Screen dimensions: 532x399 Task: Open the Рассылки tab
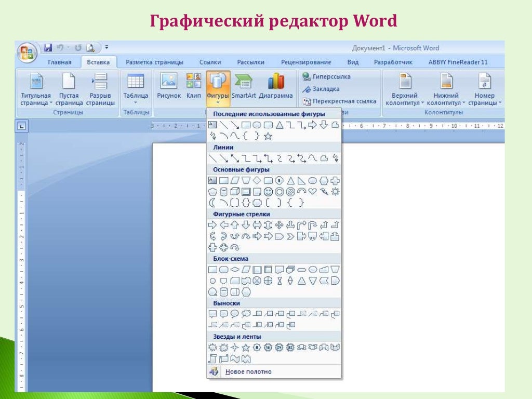point(251,62)
